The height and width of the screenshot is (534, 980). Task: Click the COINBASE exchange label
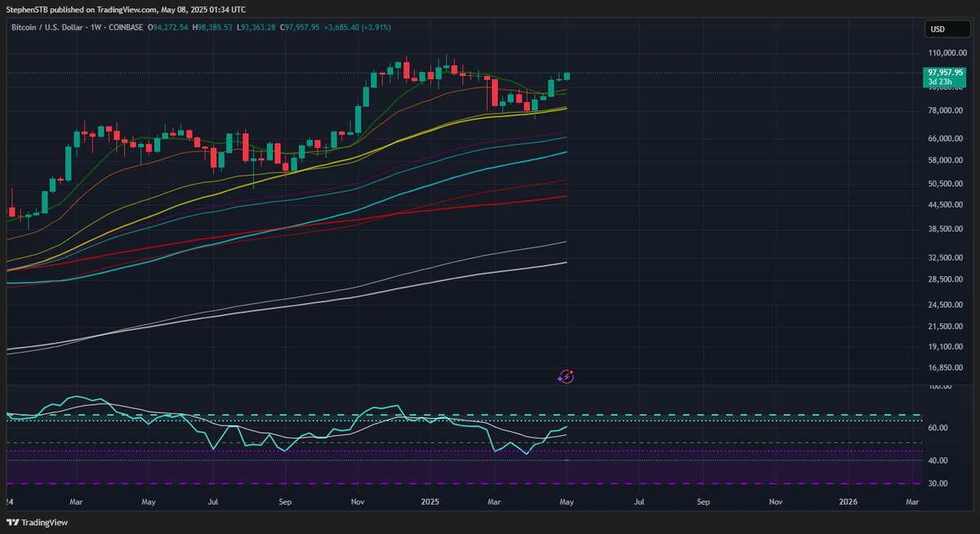point(124,27)
